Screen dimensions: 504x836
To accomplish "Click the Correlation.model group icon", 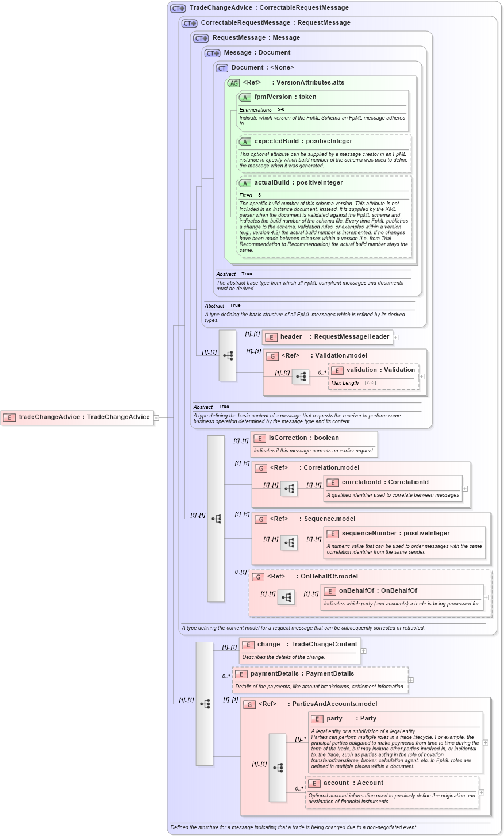I will point(261,468).
